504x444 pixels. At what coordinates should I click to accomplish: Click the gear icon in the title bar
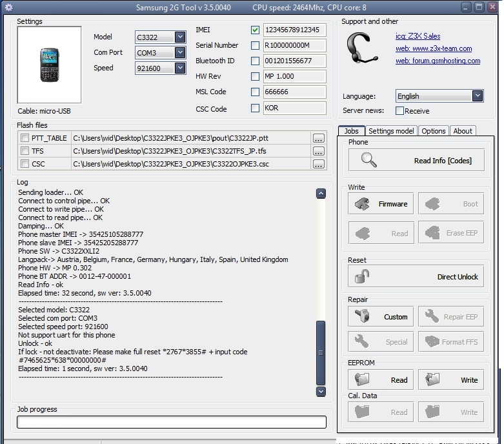(9, 7)
